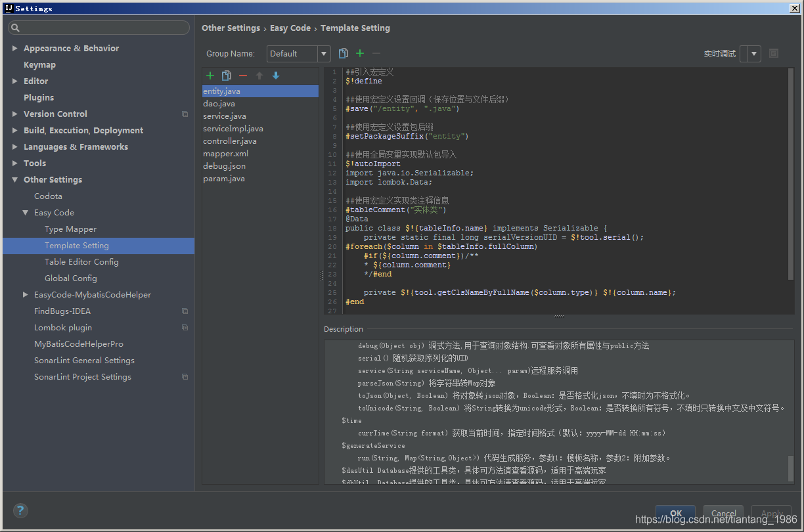Expand Languages & Frameworks node
Image resolution: width=804 pixels, height=532 pixels.
[15, 147]
